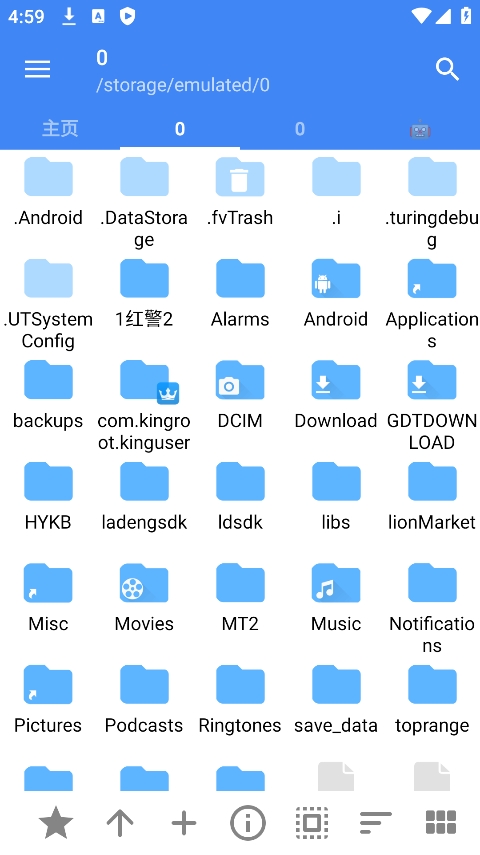
Task: Open the Movies folder
Action: (x=144, y=598)
